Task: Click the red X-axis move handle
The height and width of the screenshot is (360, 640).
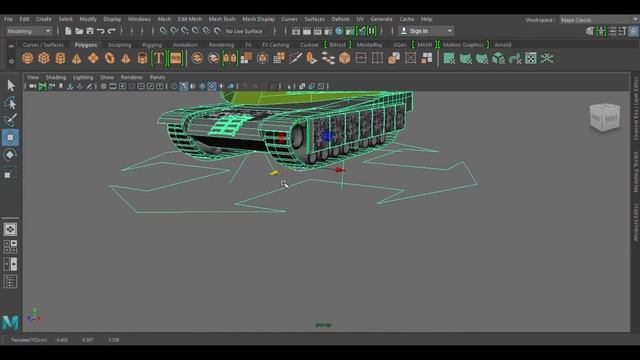Action: [x=340, y=170]
